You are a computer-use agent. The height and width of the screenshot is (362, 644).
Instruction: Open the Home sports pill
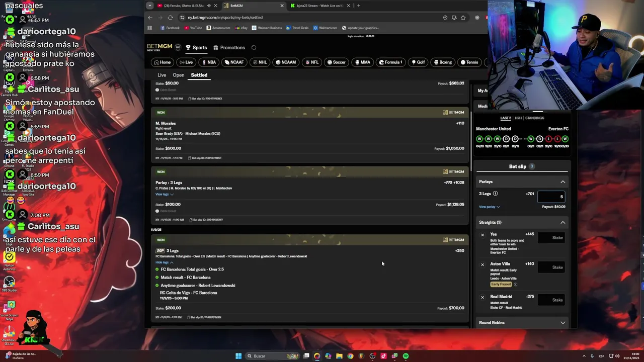[x=163, y=62]
